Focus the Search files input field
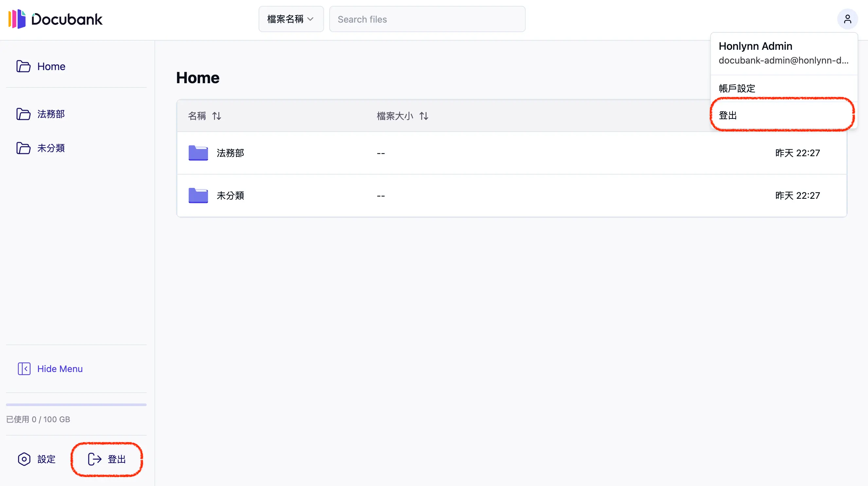868x486 pixels. (x=427, y=19)
